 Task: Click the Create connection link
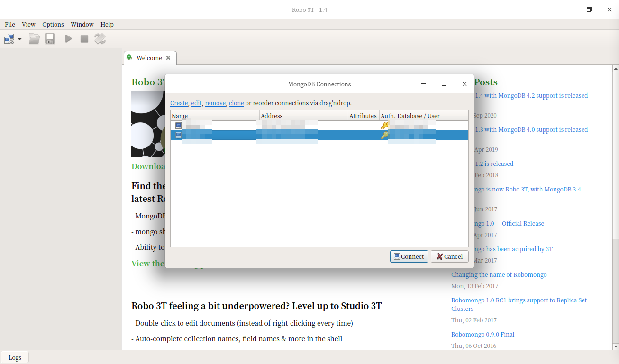point(179,103)
